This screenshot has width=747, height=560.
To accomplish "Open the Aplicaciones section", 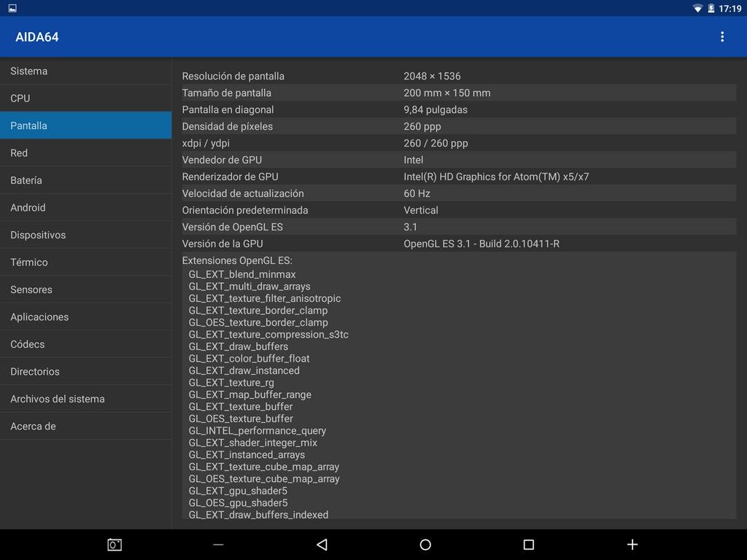I will coord(86,316).
